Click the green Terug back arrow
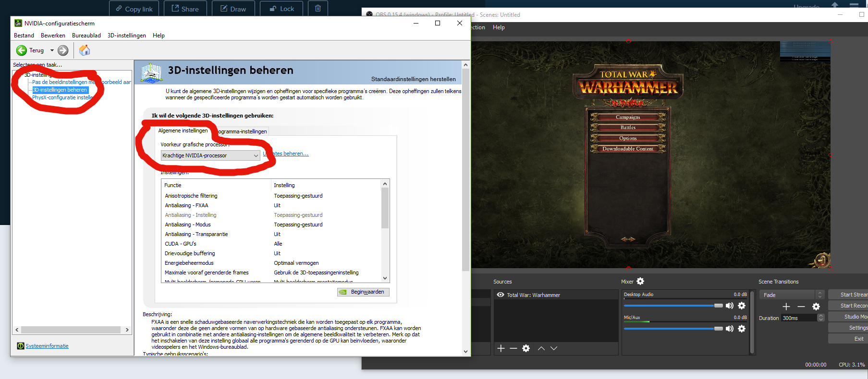 coord(22,50)
